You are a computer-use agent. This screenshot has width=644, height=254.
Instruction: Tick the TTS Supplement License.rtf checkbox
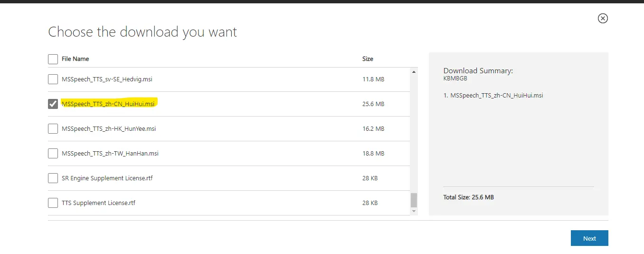53,203
